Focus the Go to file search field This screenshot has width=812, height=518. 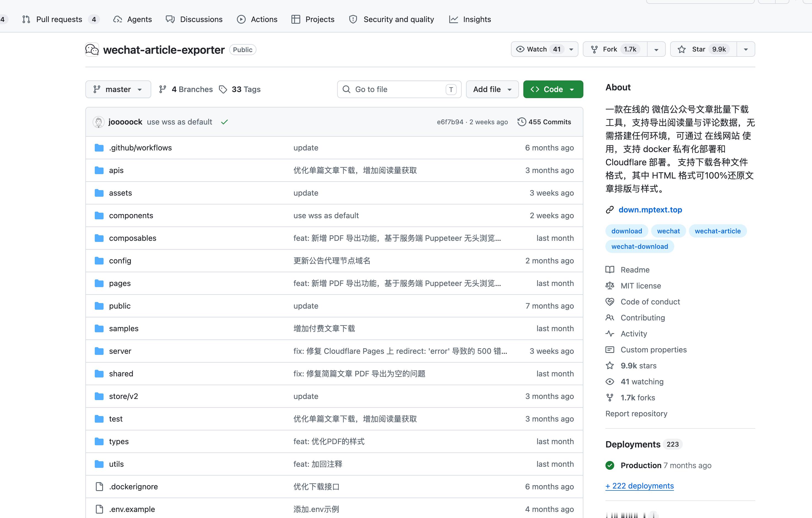pyautogui.click(x=399, y=89)
